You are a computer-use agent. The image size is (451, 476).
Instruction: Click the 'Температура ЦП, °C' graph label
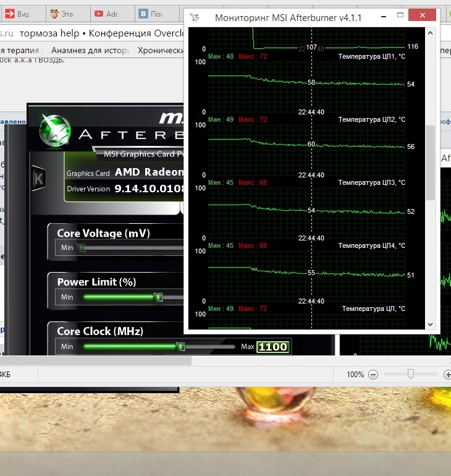tap(373, 308)
